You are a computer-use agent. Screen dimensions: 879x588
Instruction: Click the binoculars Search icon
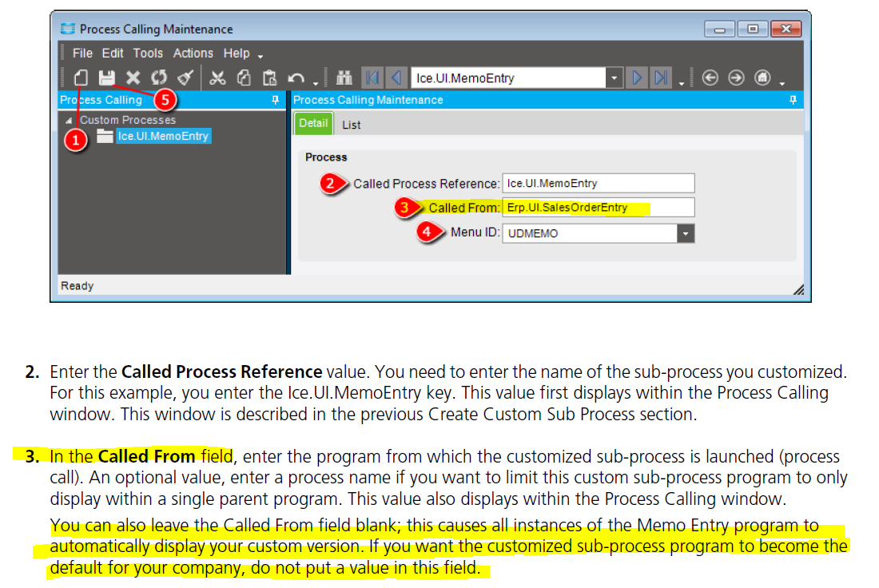(344, 77)
